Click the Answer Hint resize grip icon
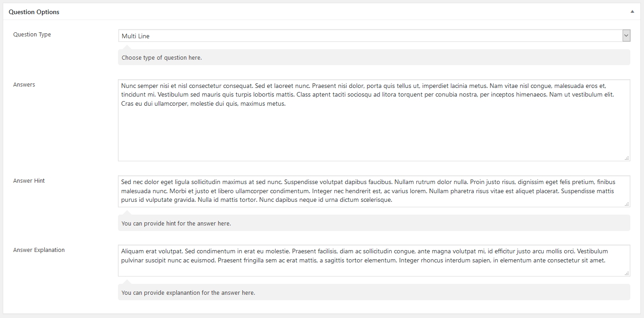This screenshot has height=318, width=644. [x=627, y=204]
